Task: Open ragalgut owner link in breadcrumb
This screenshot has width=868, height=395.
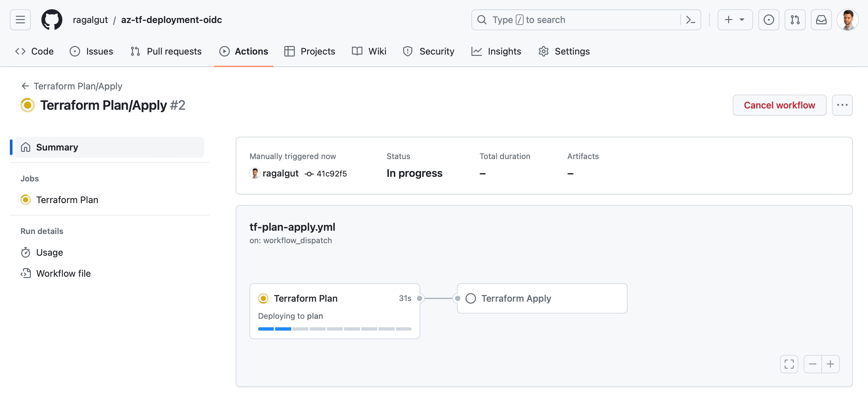Action: point(90,20)
